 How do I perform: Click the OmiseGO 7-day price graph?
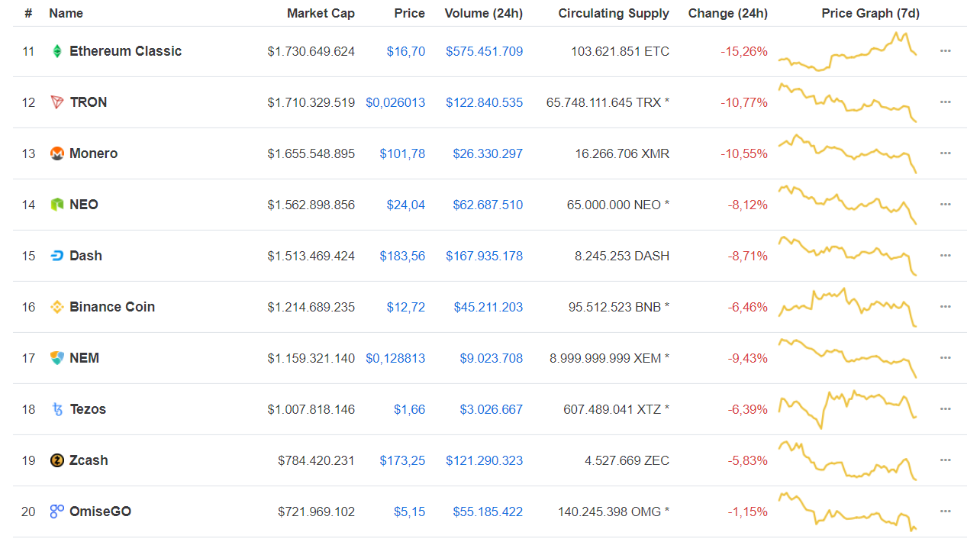[x=847, y=511]
